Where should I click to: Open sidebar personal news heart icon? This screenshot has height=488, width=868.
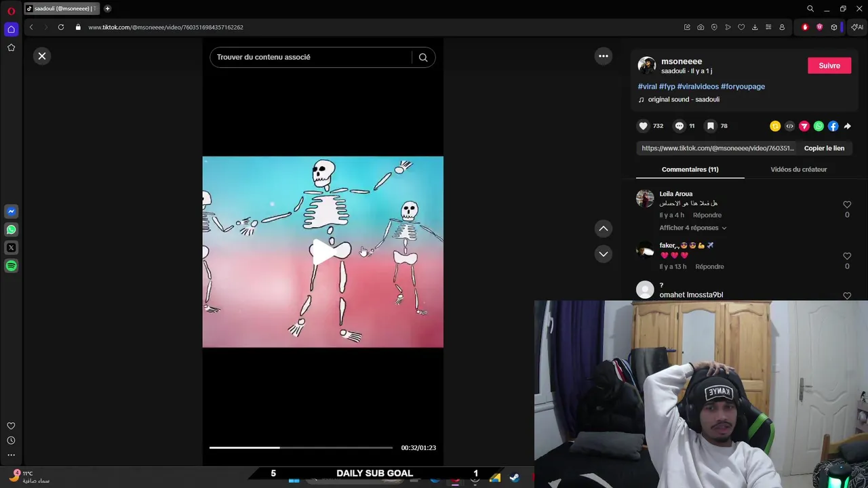(11, 426)
